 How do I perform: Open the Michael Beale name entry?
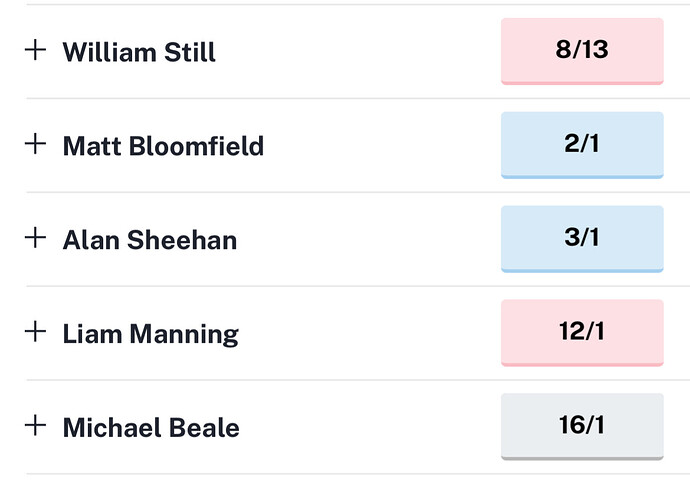pyautogui.click(x=151, y=428)
